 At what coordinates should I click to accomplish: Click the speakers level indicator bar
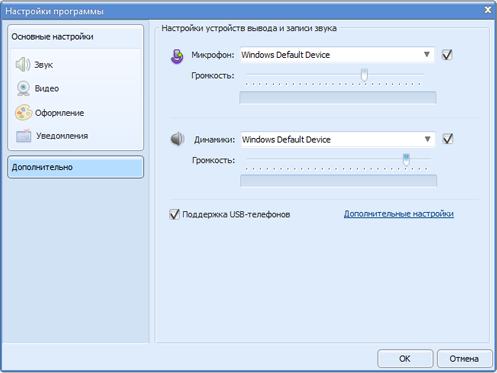click(x=338, y=181)
